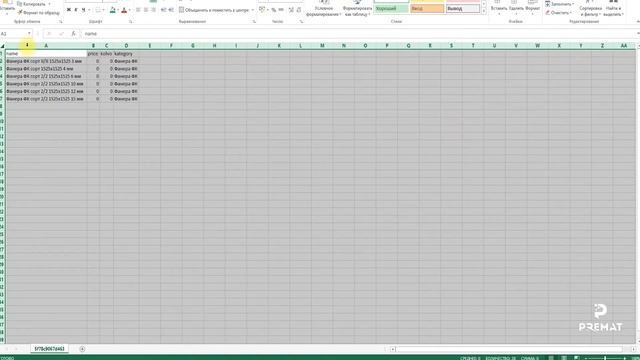Click Merge and Center (Объединить и поместить в центре)
This screenshot has height=360, width=640.
pyautogui.click(x=214, y=10)
